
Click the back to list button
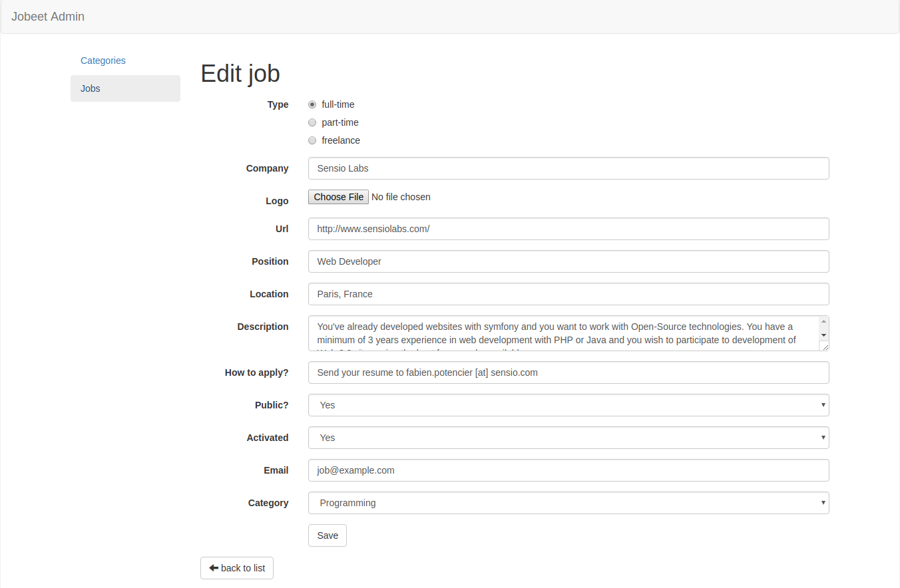[x=237, y=568]
